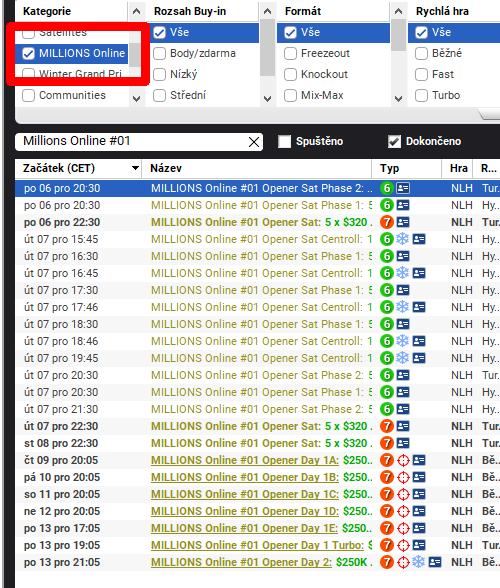
Task: Open MILLIONS Online #01 Opener Day 2 link
Action: 241,562
